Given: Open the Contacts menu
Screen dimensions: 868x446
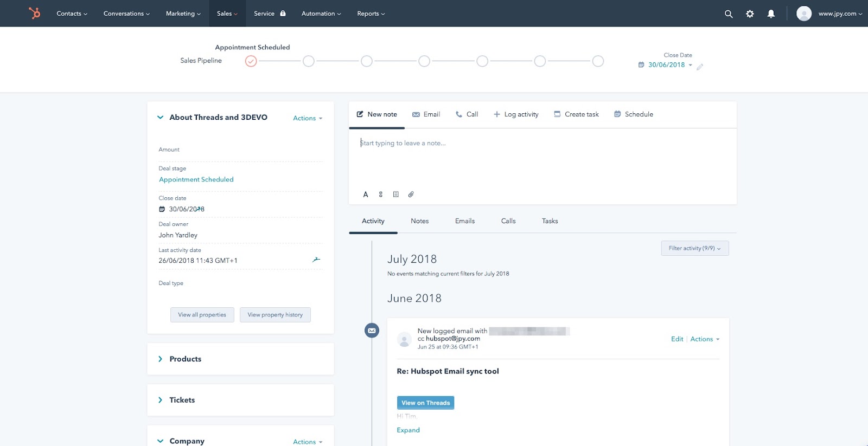Looking at the screenshot, I should 72,14.
